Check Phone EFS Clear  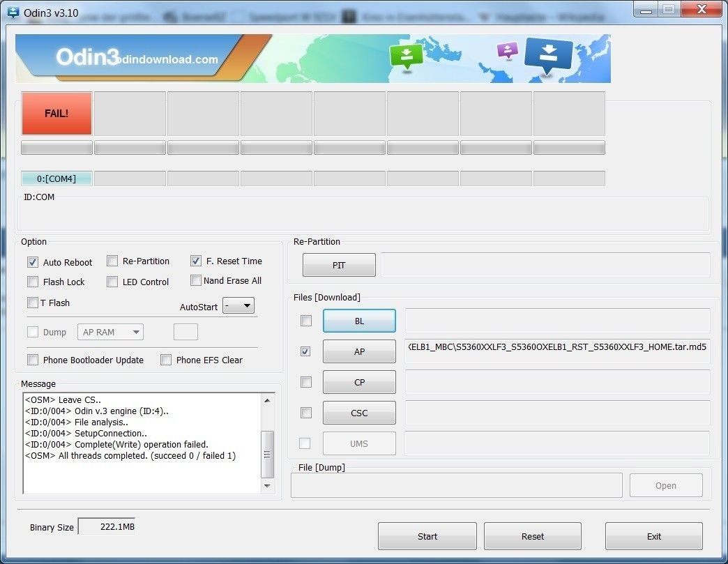coord(166,360)
